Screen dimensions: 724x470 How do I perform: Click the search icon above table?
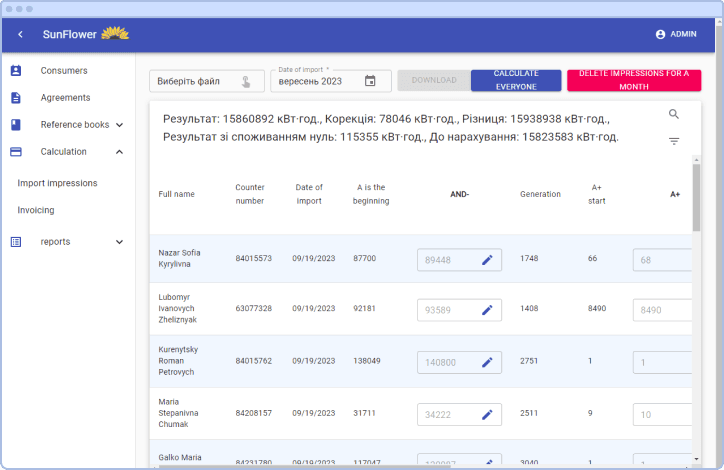coord(674,114)
